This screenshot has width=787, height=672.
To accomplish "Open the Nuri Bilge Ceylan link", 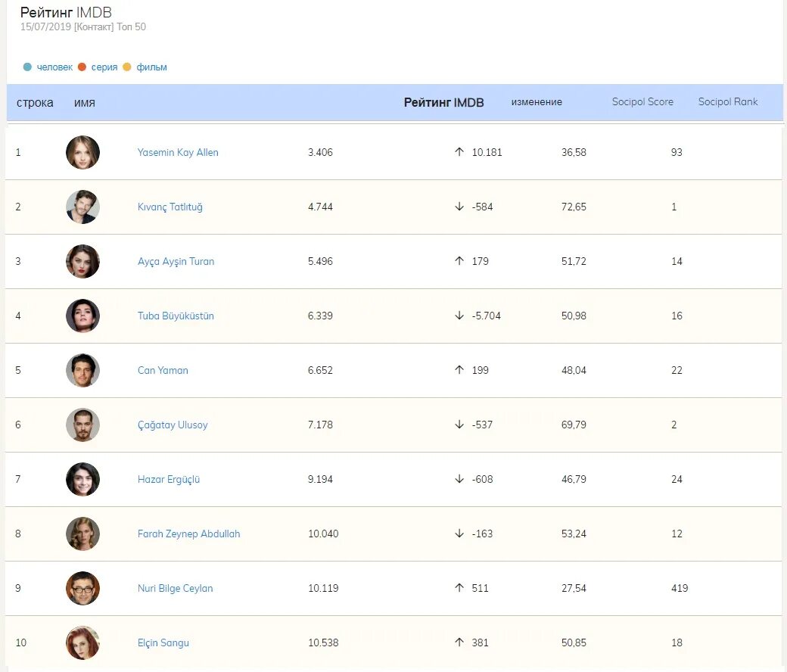I will [x=175, y=588].
